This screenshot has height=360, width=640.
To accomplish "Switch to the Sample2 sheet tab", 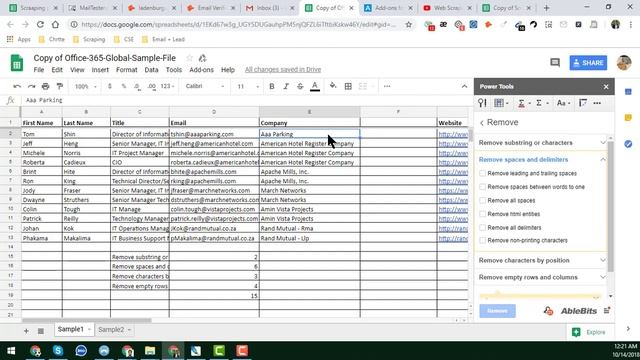I will click(x=111, y=330).
